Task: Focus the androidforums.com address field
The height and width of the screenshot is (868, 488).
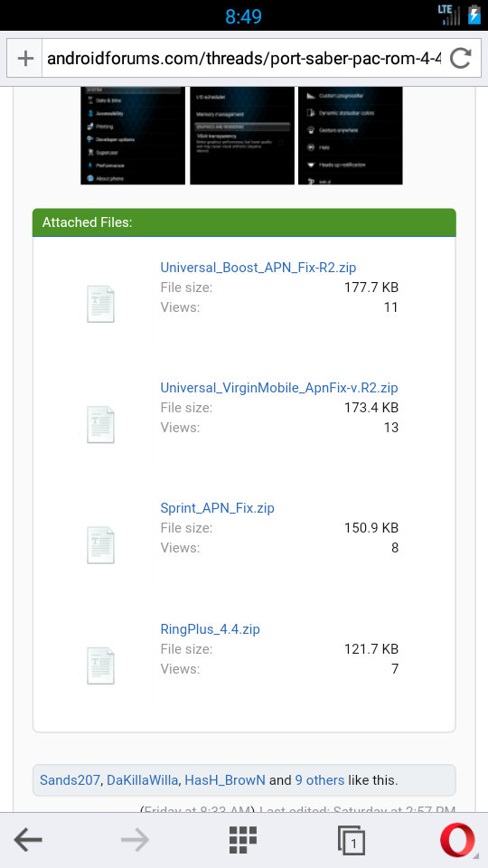Action: pyautogui.click(x=244, y=58)
